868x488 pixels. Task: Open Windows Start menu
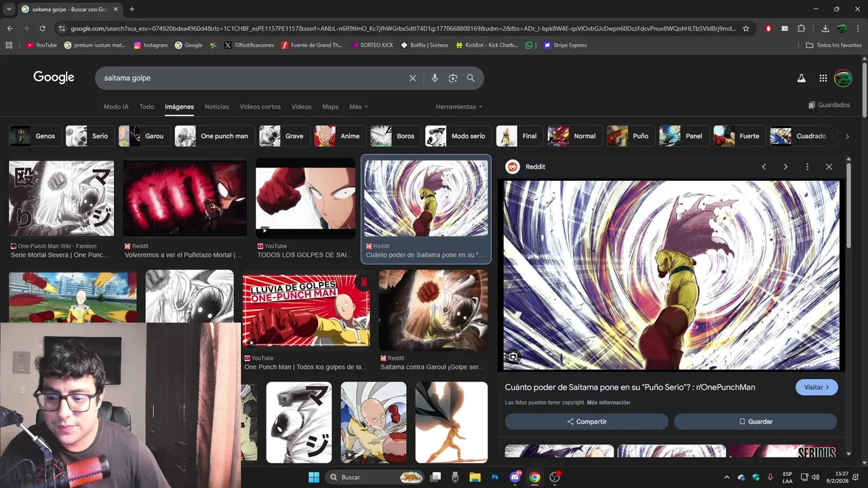(x=314, y=477)
